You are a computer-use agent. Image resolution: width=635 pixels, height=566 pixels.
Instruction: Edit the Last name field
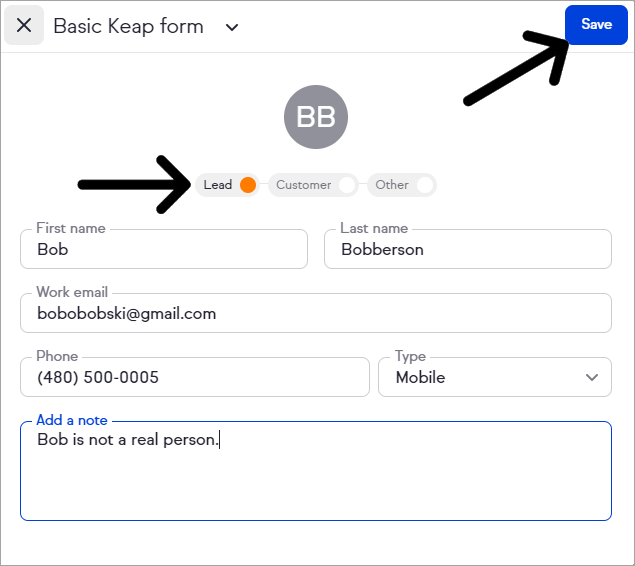click(468, 249)
